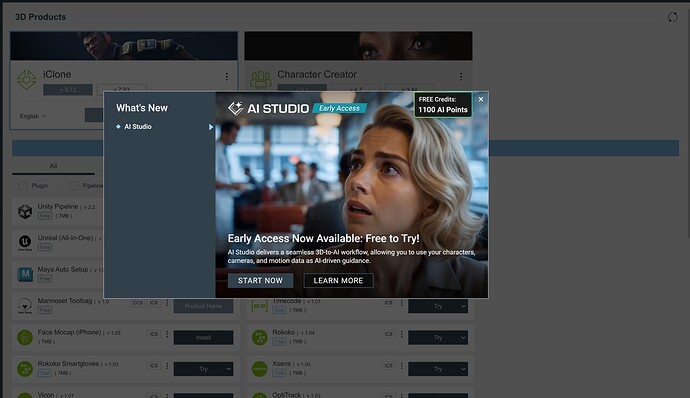690x398 pixels.
Task: Click the LEARN MORE button
Action: click(338, 280)
